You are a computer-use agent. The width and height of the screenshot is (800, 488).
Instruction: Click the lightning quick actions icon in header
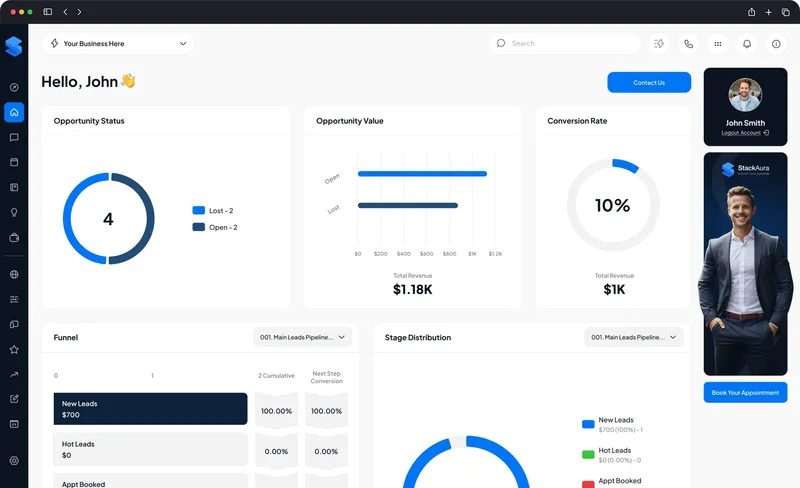(659, 44)
